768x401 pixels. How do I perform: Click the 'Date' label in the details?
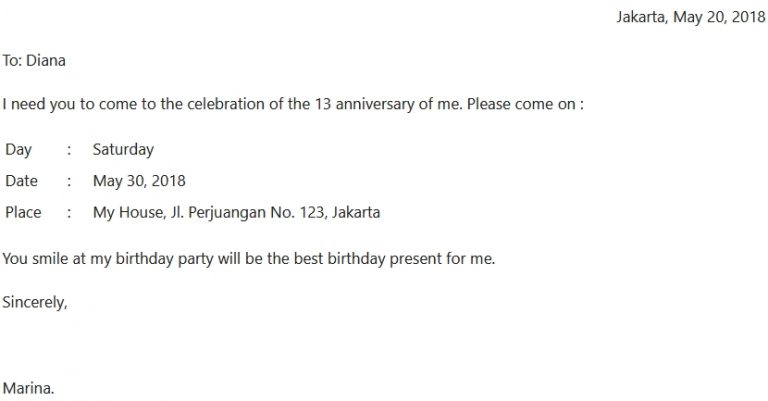click(21, 181)
